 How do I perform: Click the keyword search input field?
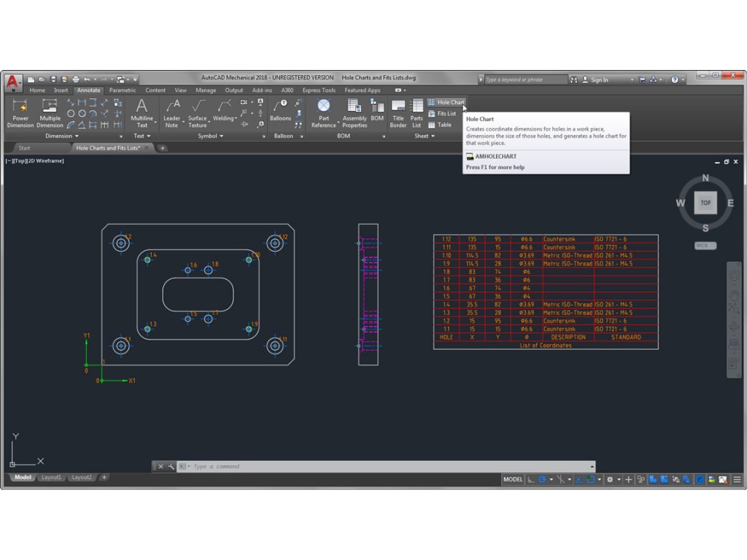coord(526,80)
